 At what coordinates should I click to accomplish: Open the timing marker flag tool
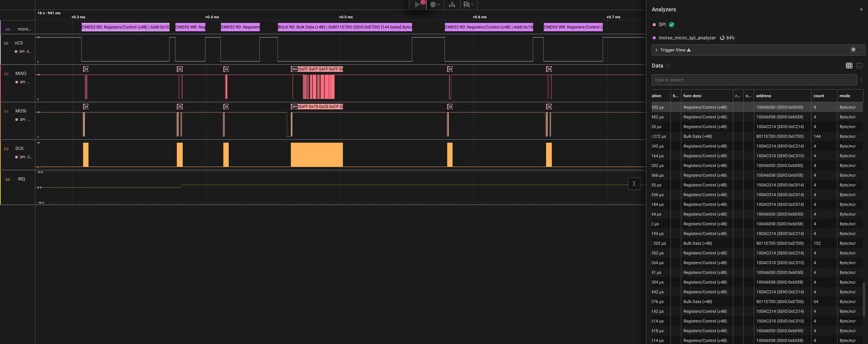[x=467, y=5]
